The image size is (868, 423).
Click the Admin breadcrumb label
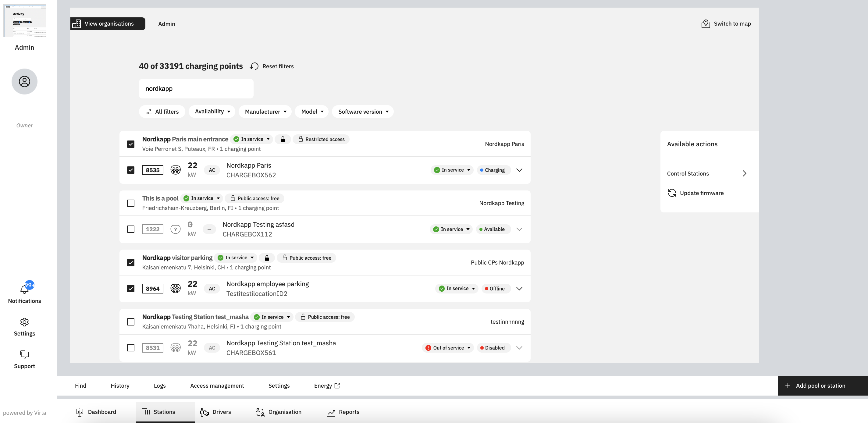[166, 23]
